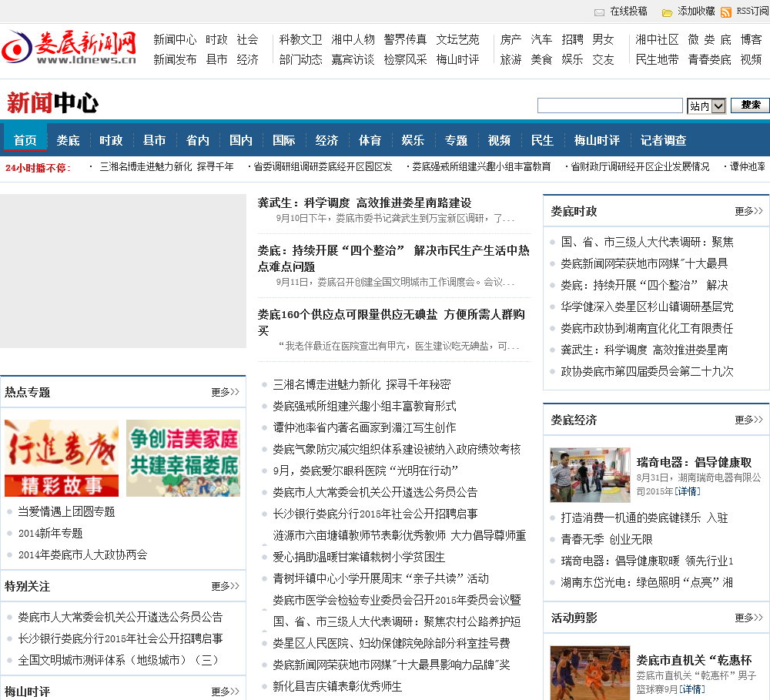Click the 娄底新闻网 site logo

point(69,48)
